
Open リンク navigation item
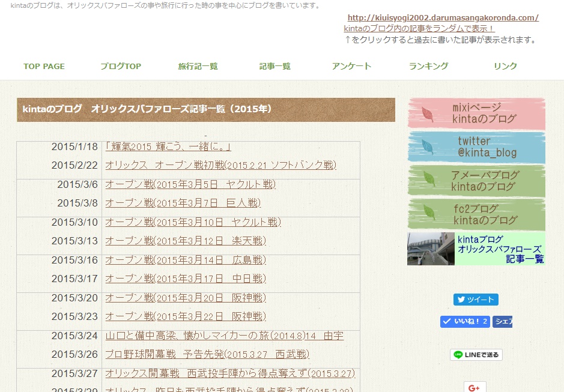(505, 66)
